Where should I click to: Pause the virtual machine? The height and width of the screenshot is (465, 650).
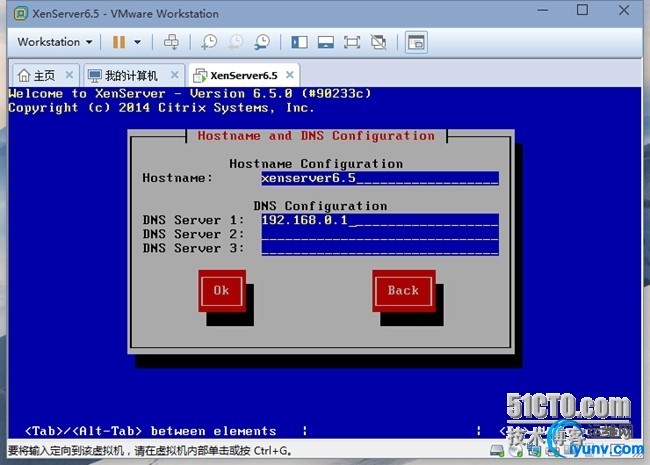119,42
